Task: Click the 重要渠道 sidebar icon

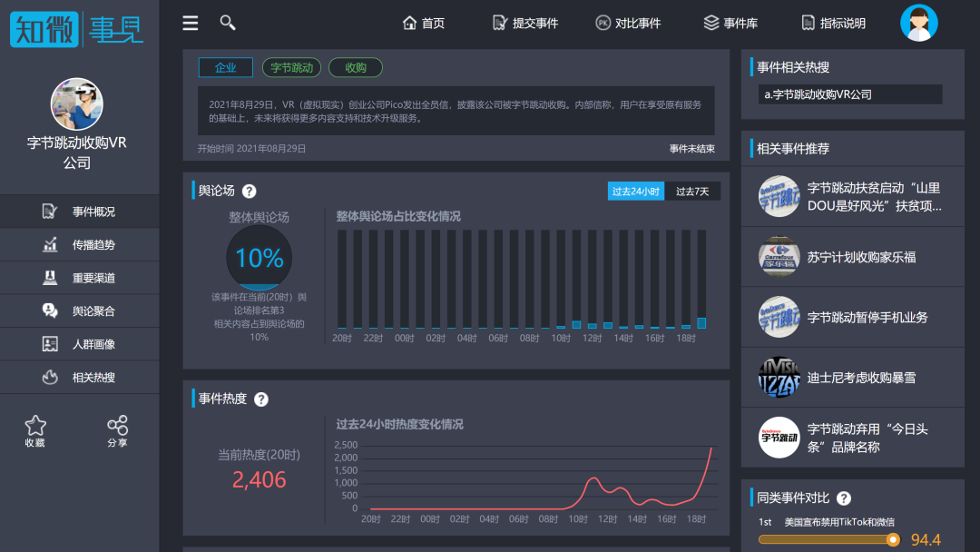Action: point(49,278)
